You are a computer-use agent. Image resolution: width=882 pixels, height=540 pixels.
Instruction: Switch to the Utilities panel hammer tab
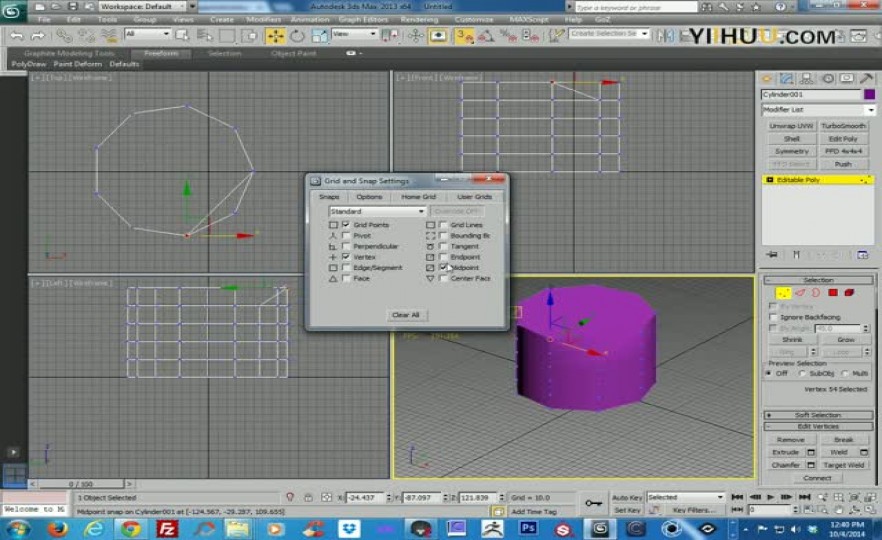point(866,79)
